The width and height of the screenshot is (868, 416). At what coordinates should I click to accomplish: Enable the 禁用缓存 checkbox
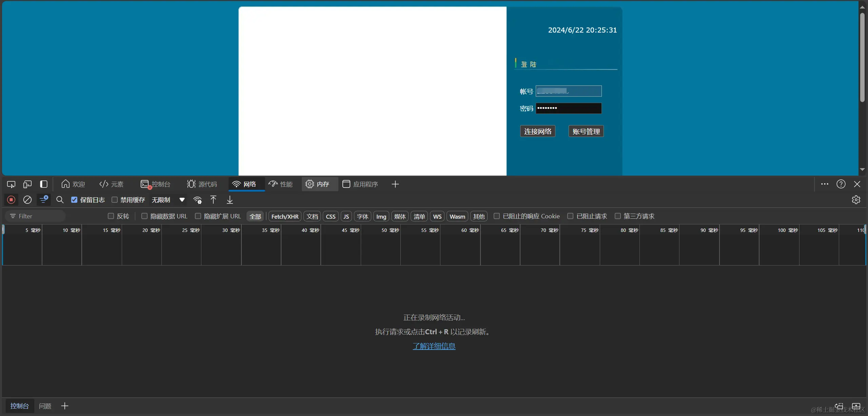coord(115,200)
